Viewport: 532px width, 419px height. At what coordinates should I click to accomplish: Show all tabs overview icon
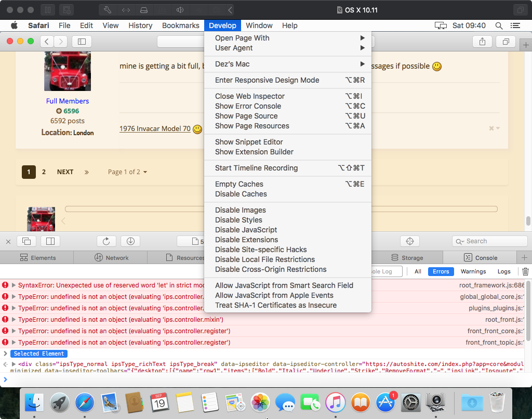point(506,42)
